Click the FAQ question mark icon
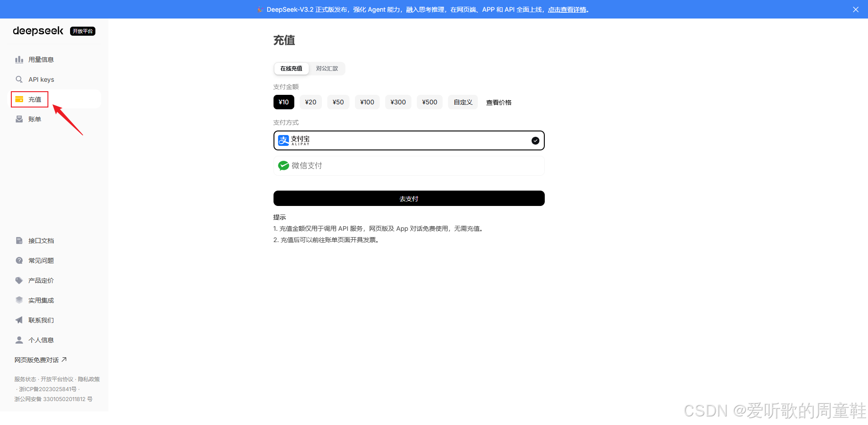Viewport: 868px width, 425px height. point(19,261)
